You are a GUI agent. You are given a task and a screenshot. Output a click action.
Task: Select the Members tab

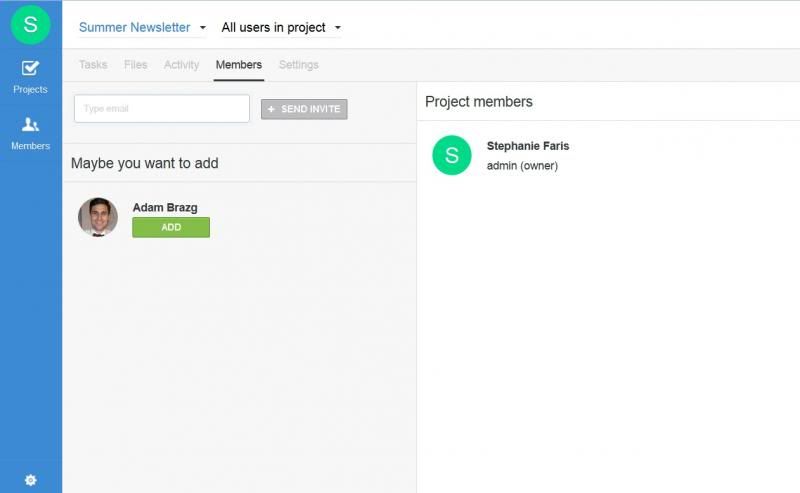[239, 65]
